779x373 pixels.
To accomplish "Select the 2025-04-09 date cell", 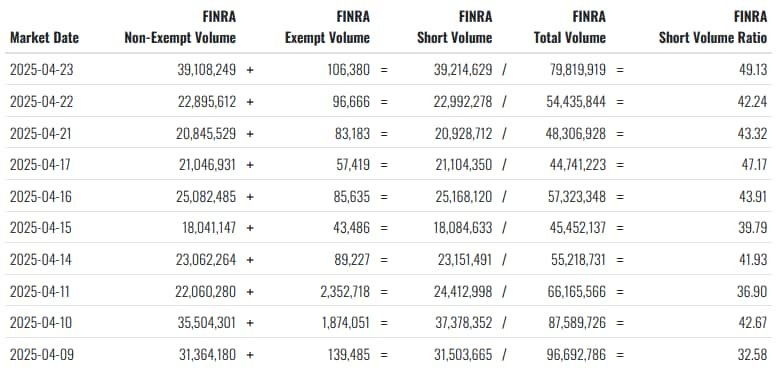I will tap(41, 355).
